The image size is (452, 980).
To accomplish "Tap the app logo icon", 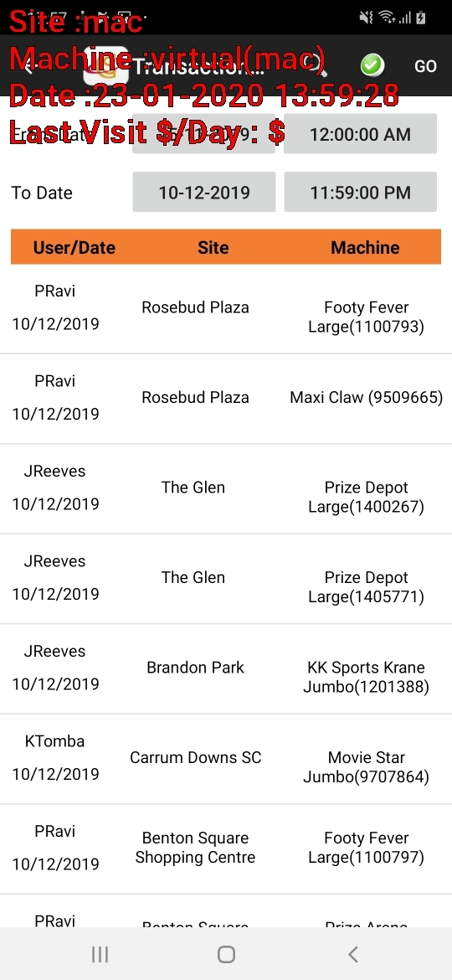I will [106, 66].
